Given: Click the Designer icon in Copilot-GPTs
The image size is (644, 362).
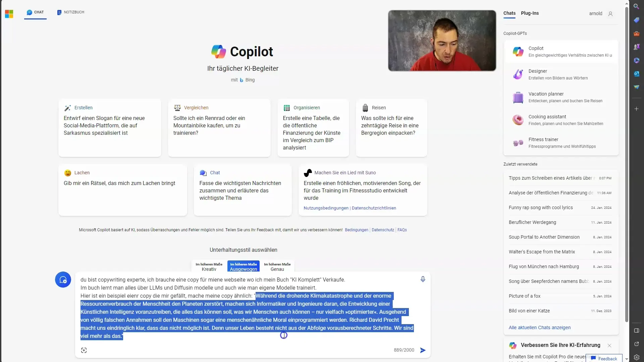Looking at the screenshot, I should click(518, 74).
